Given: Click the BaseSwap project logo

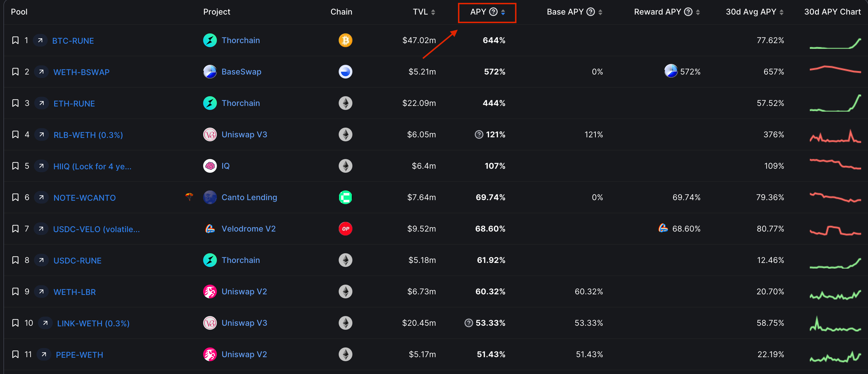Looking at the screenshot, I should pos(210,72).
